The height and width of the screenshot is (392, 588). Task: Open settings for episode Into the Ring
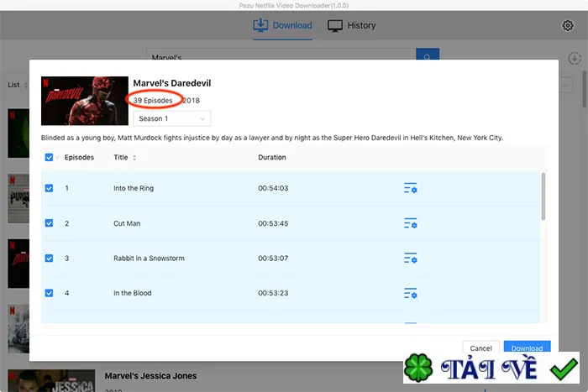click(411, 188)
